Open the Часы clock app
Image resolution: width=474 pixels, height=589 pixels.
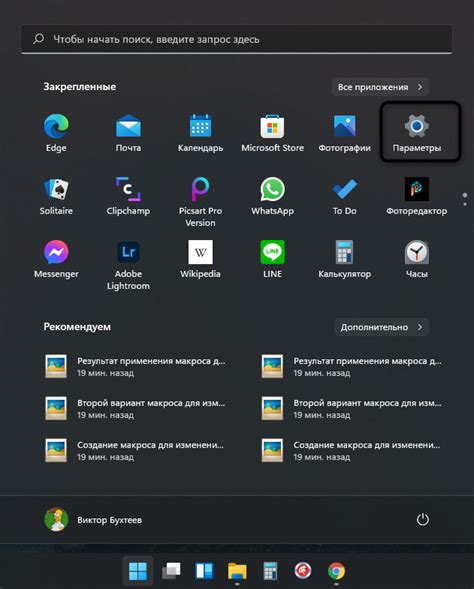coord(417,259)
